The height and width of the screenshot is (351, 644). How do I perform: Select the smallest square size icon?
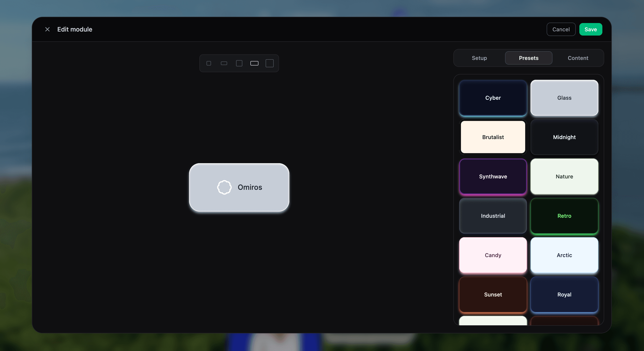[x=209, y=63]
